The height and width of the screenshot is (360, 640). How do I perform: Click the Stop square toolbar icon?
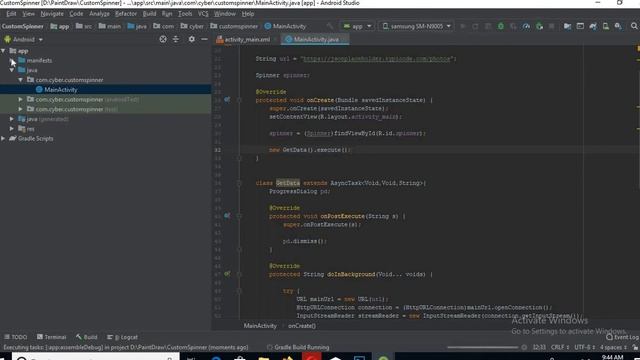click(x=551, y=26)
